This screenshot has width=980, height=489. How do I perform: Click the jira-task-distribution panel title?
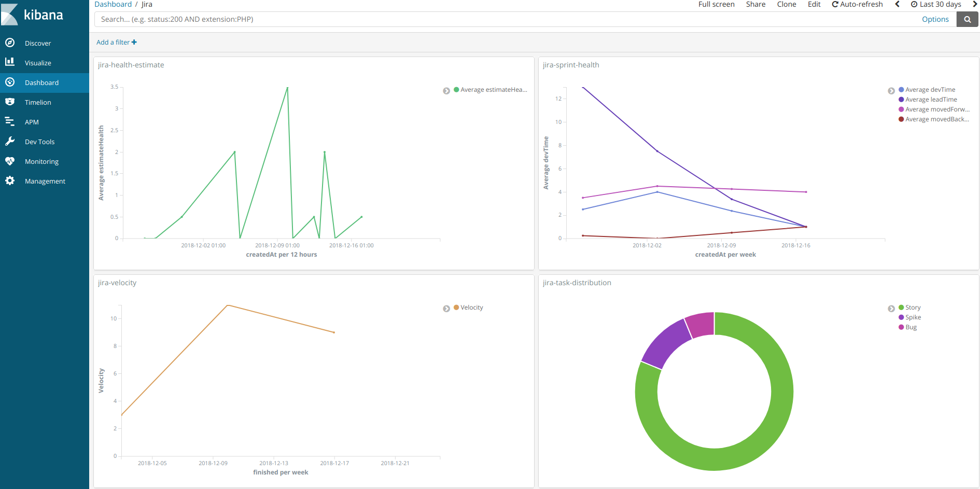[577, 283]
